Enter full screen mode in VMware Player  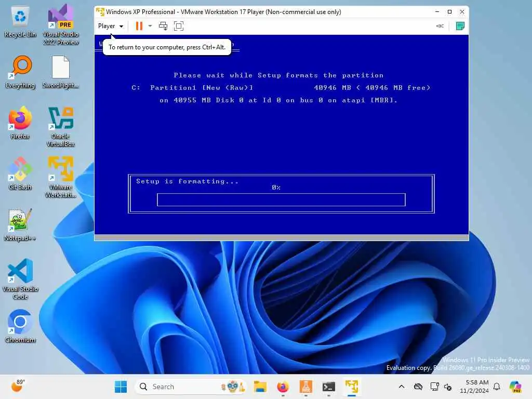click(179, 26)
